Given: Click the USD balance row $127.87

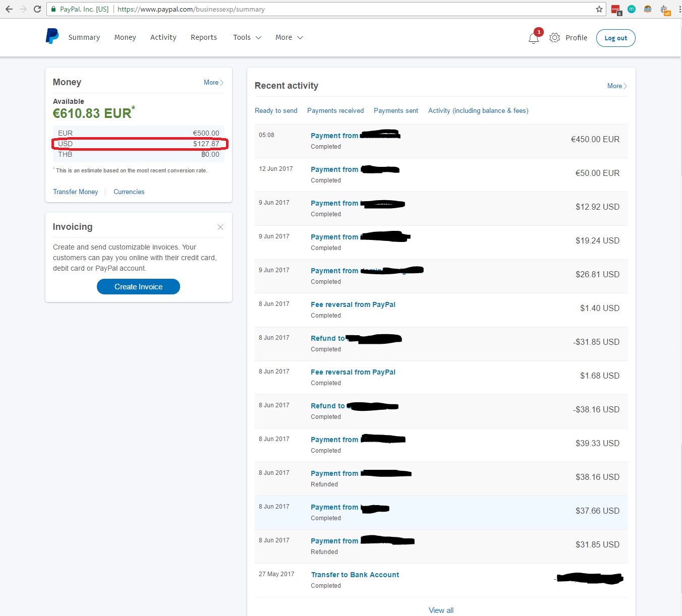Looking at the screenshot, I should 139,144.
